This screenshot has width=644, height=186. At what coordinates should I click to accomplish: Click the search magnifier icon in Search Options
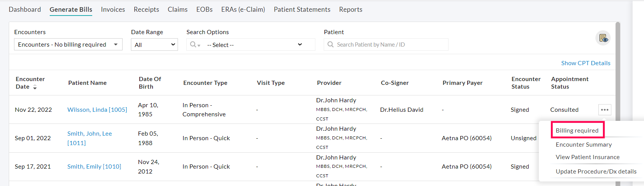pyautogui.click(x=194, y=45)
